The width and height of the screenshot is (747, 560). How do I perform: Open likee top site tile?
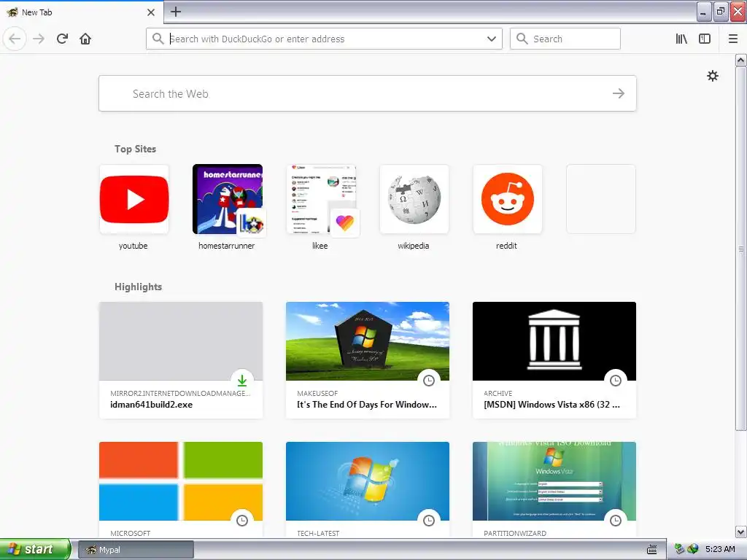tap(321, 199)
